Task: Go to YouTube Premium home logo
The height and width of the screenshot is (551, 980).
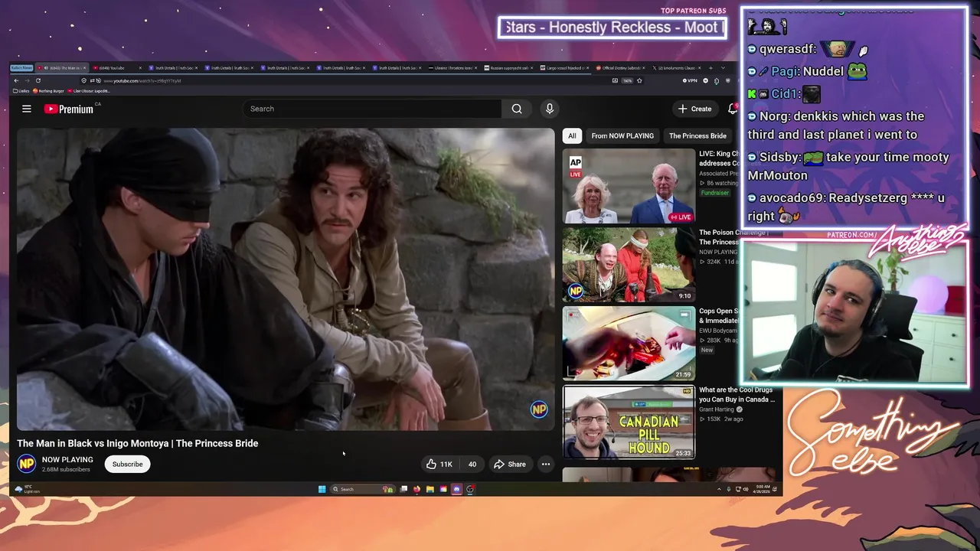Action: (x=69, y=109)
